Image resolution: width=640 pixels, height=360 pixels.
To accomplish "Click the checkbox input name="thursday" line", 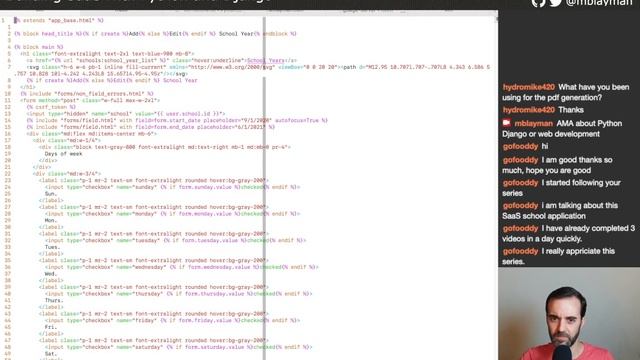I will click(179, 293).
